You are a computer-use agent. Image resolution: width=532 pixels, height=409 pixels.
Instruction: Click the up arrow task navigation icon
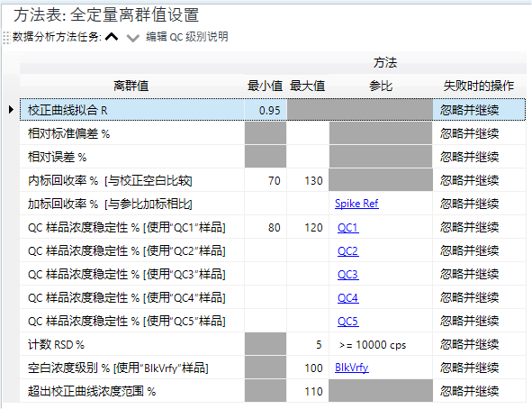[x=112, y=37]
